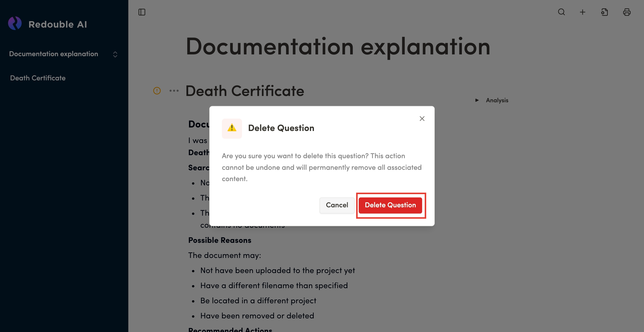Expand the Analysis disclosure triangle
The width and height of the screenshot is (644, 332).
[x=477, y=100]
